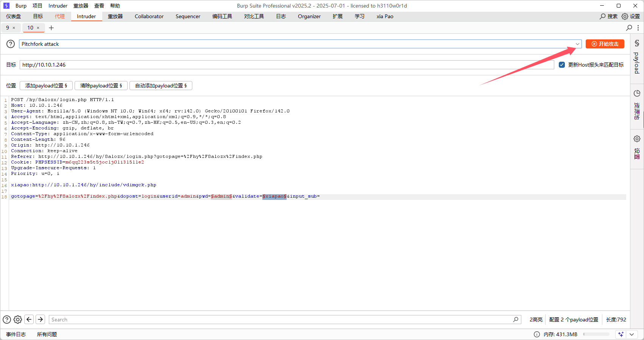
Task: Click the target URL input field
Action: pos(287,65)
